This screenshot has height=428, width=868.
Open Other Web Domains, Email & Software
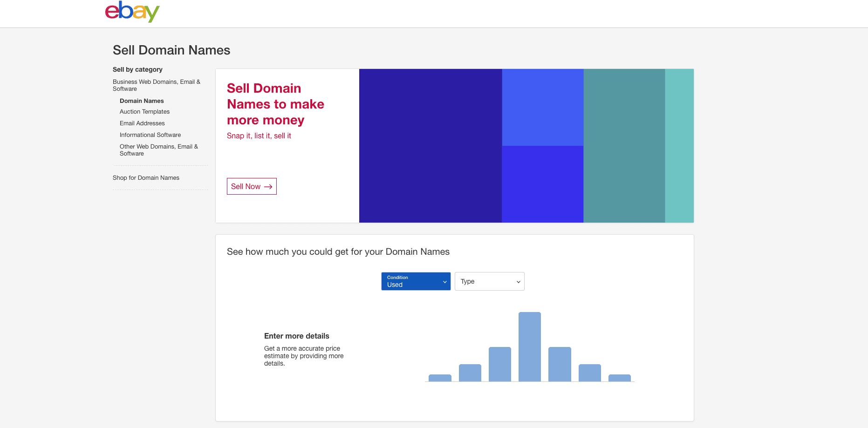159,150
